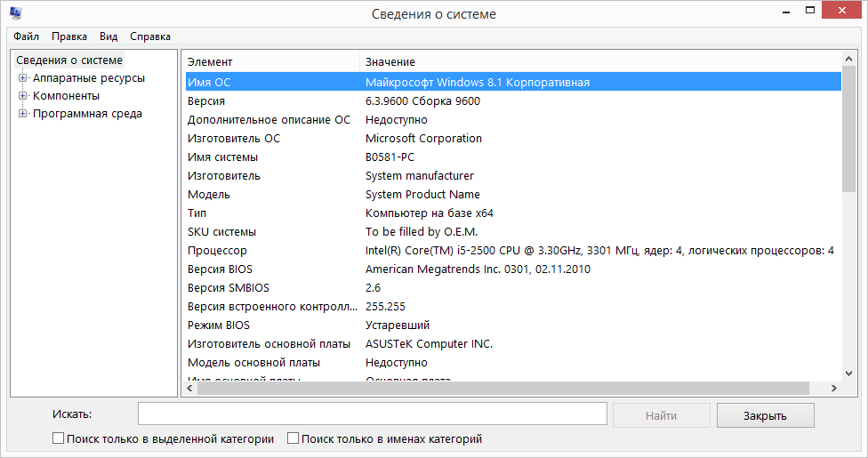Select the Тип row
868x458 pixels.
point(513,213)
